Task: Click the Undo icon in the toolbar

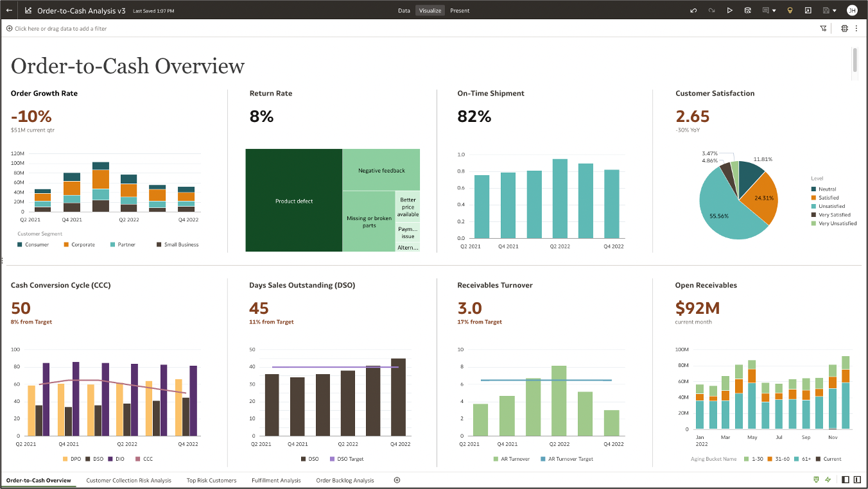Action: 693,10
